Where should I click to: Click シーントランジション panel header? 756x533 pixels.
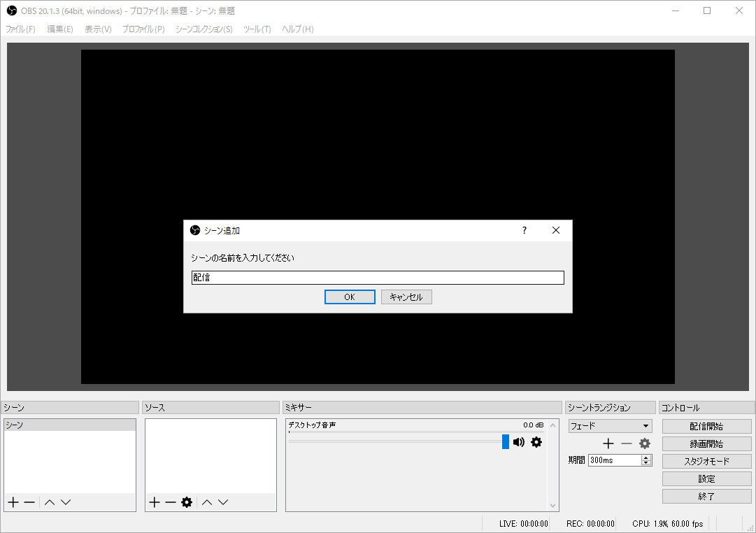(x=611, y=408)
